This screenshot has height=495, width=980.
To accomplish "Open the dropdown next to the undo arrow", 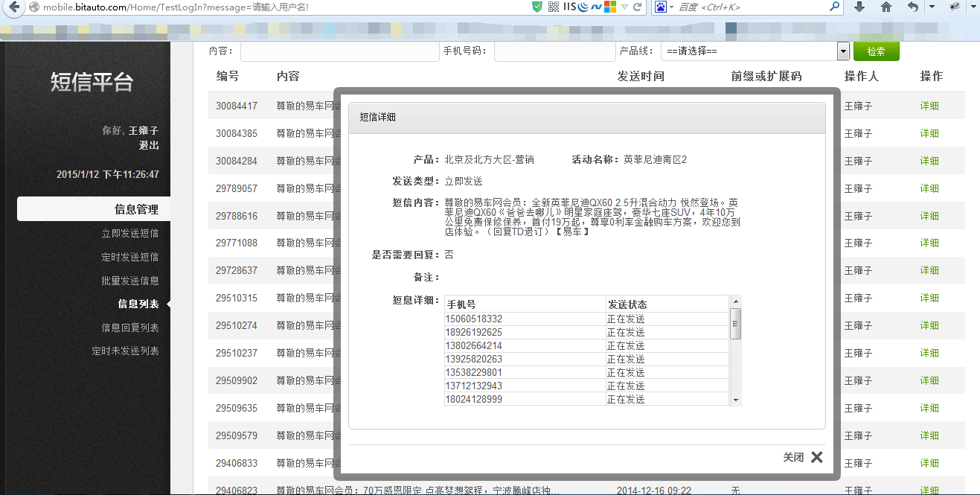I will tap(932, 7).
